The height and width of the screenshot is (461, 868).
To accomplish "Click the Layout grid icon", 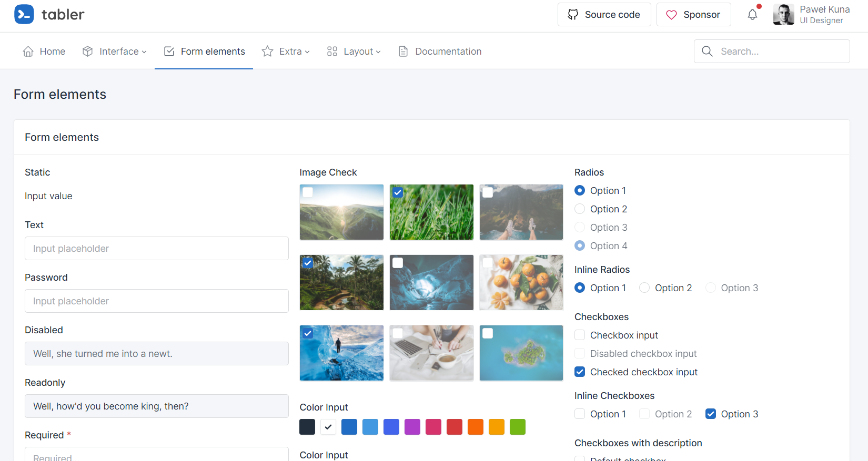I will pyautogui.click(x=332, y=52).
